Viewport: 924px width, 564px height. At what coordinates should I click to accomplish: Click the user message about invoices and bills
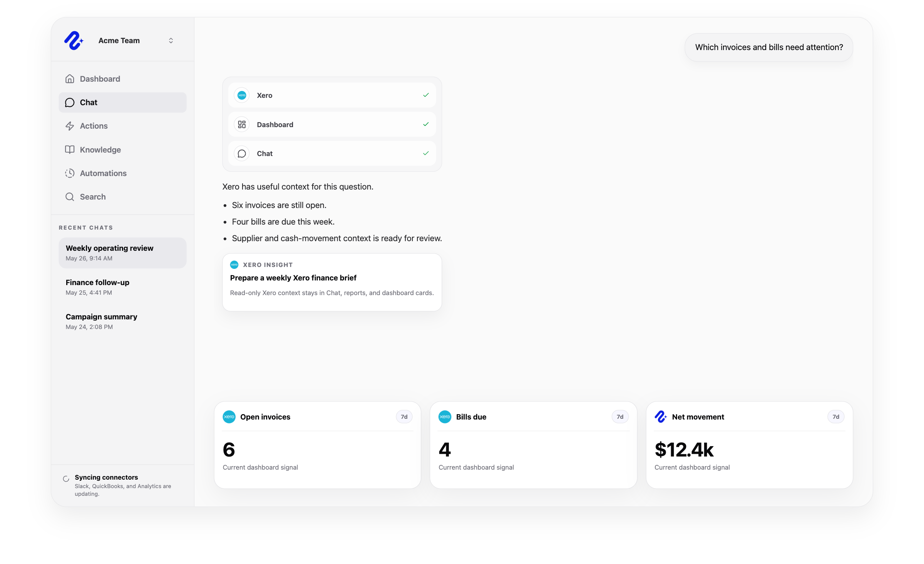[769, 47]
